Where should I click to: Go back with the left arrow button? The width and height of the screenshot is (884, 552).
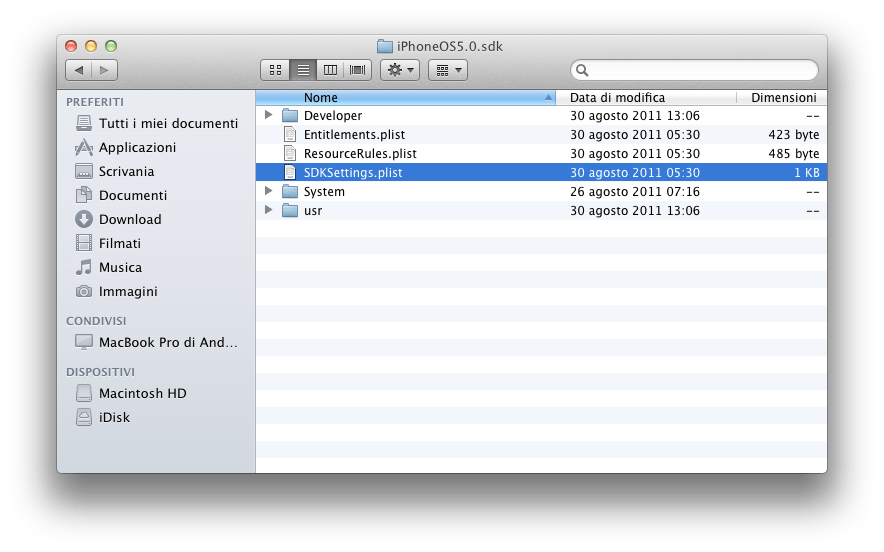79,70
